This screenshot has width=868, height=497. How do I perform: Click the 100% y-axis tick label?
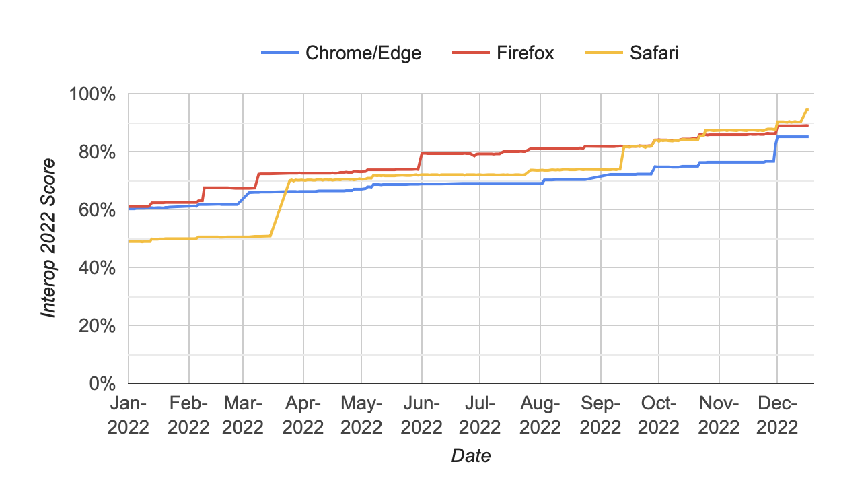coord(92,94)
